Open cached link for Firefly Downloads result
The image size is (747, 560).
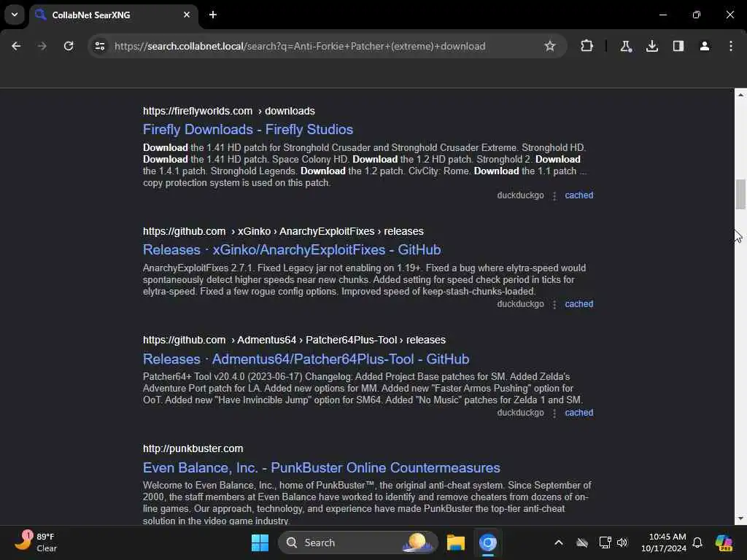[578, 195]
